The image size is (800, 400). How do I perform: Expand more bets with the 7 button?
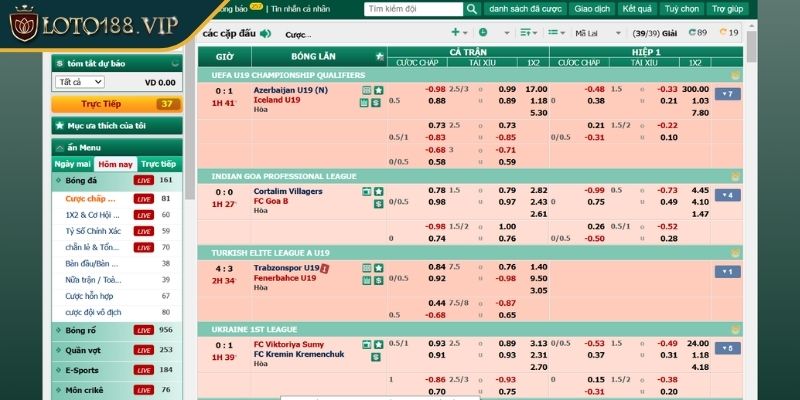coord(727,94)
